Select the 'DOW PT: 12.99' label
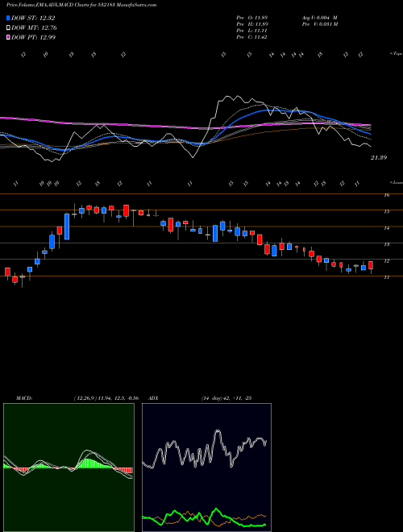This screenshot has height=532, width=403. click(34, 37)
